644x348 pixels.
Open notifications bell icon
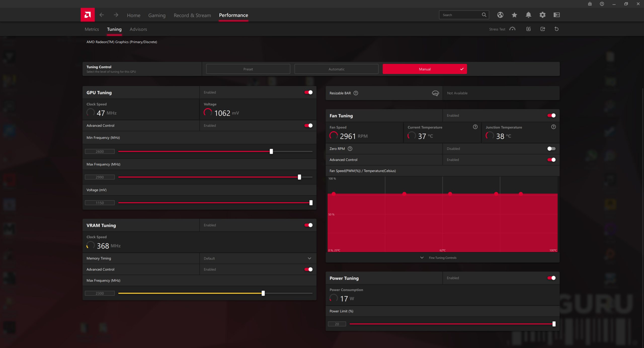(x=528, y=15)
